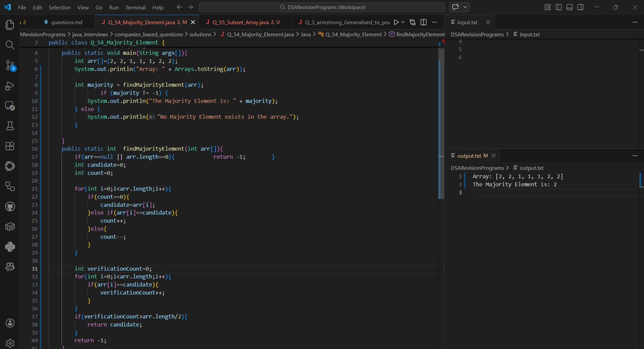The image size is (644, 349).
Task: Open more actions for input.txt editor group
Action: click(635, 22)
